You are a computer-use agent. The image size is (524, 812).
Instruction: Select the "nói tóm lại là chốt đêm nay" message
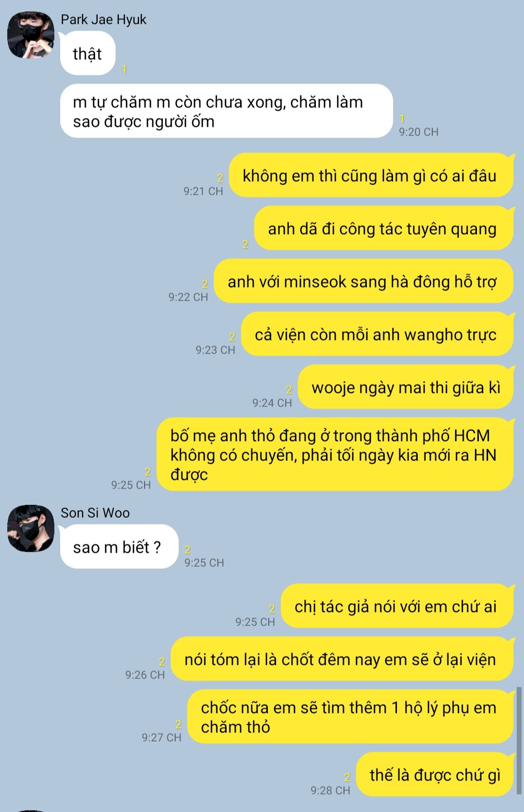tap(342, 659)
